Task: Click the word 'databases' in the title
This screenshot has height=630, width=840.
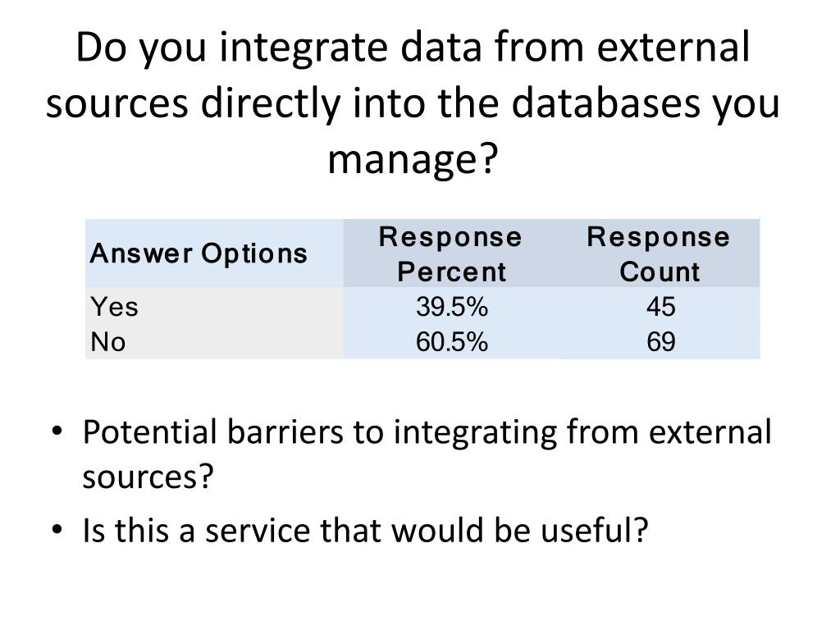Action: tap(605, 103)
